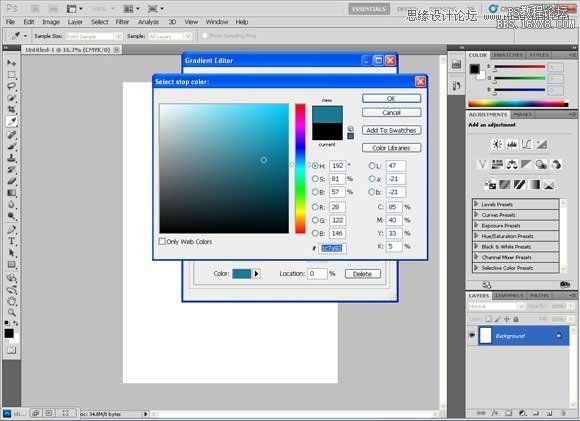The image size is (580, 421).
Task: Open Color Libraries
Action: coord(391,148)
